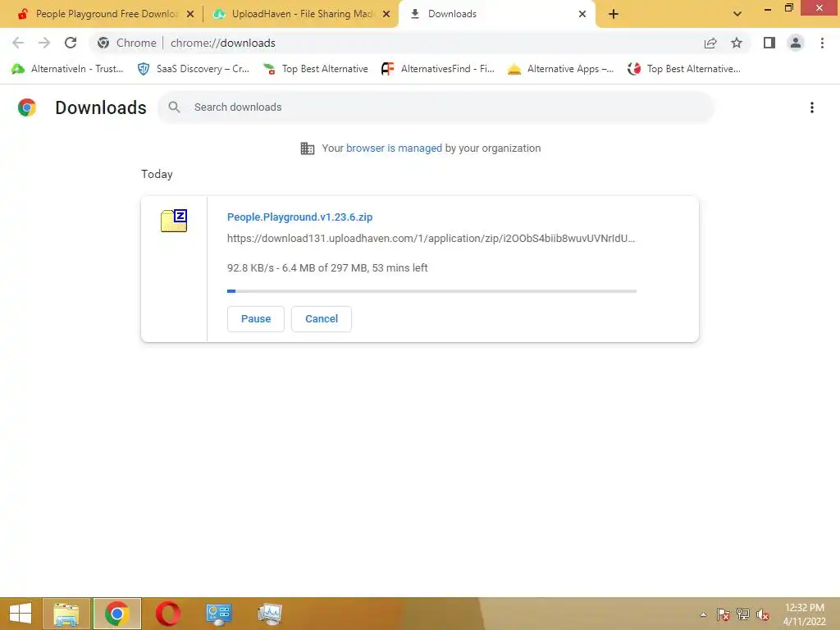Image resolution: width=840 pixels, height=630 pixels.
Task: Click the muted volume tray icon
Action: [x=763, y=614]
